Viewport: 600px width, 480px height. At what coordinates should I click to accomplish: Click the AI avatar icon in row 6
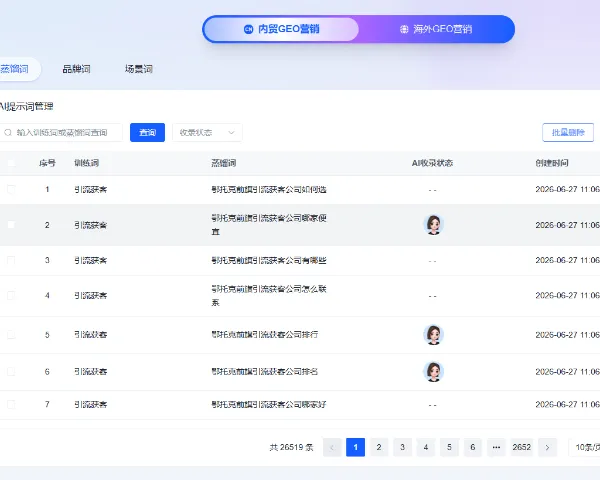point(433,372)
